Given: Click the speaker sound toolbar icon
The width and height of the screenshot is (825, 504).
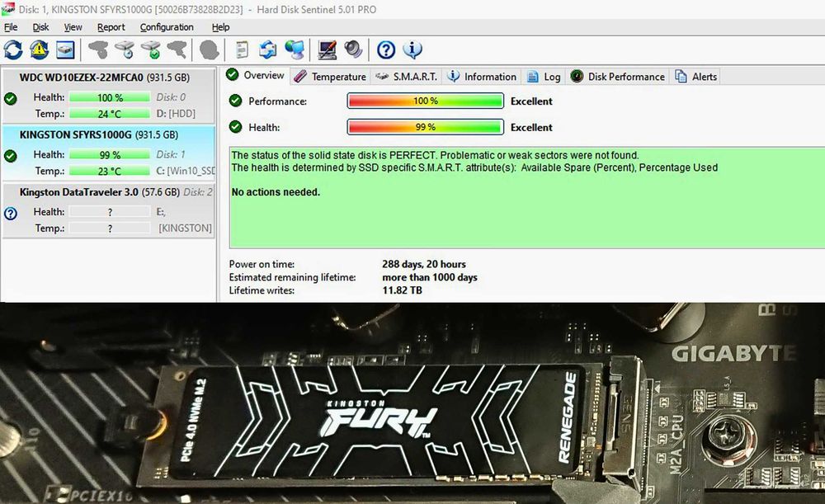Looking at the screenshot, I should [353, 50].
